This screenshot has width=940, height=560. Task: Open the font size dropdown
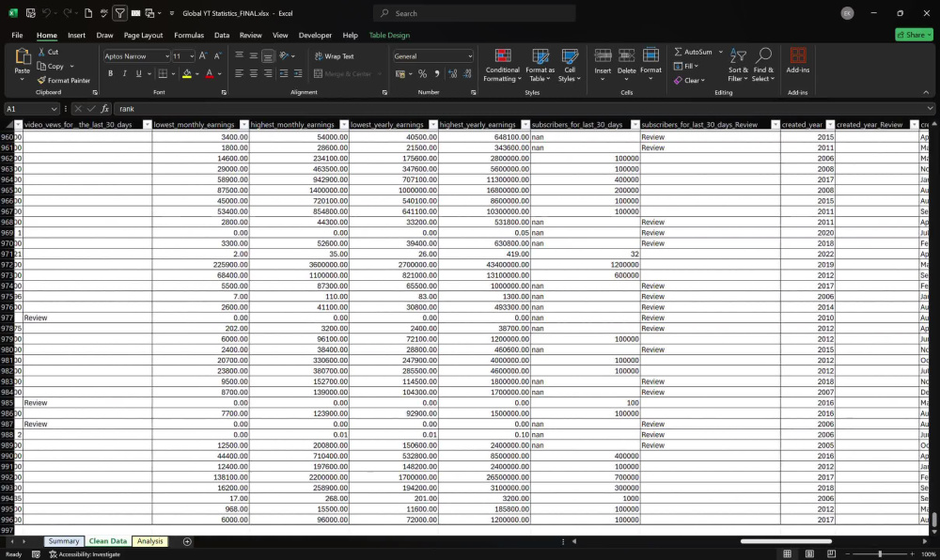pyautogui.click(x=191, y=56)
